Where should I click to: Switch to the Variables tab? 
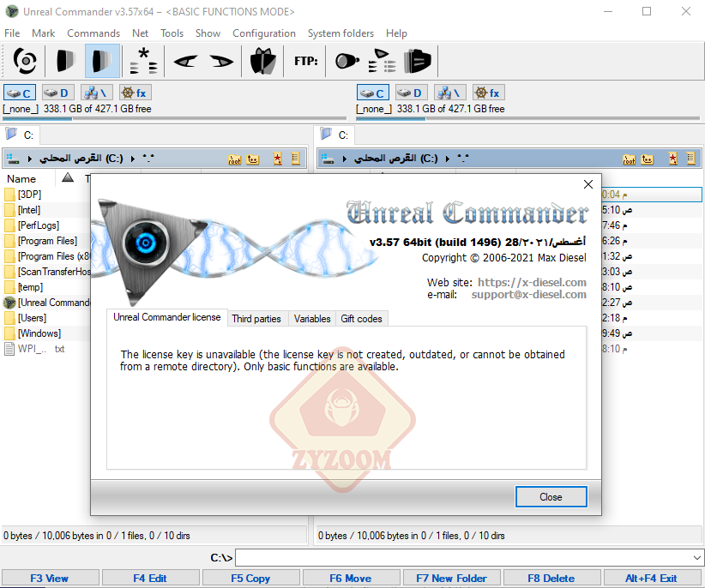[x=312, y=319]
